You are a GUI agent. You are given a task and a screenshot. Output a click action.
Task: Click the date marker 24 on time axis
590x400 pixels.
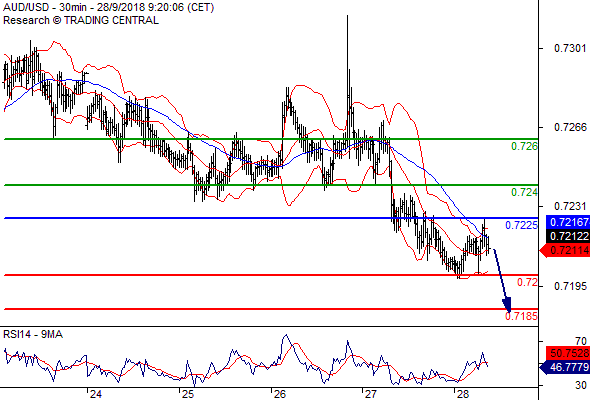pos(96,394)
